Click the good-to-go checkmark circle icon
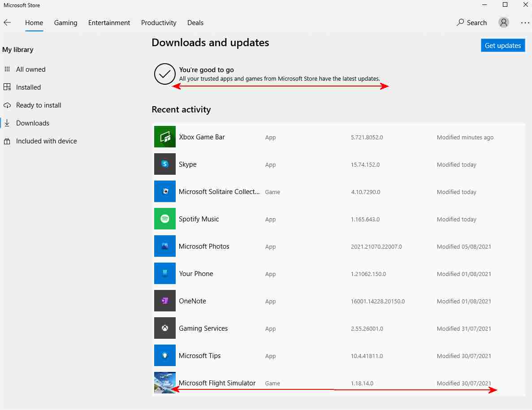The width and height of the screenshot is (532, 410). [164, 74]
